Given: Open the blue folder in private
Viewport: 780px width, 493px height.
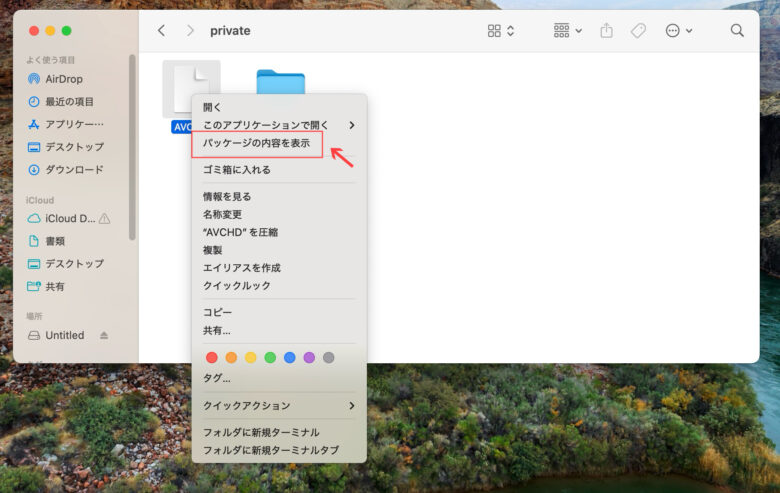Looking at the screenshot, I should pyautogui.click(x=280, y=84).
